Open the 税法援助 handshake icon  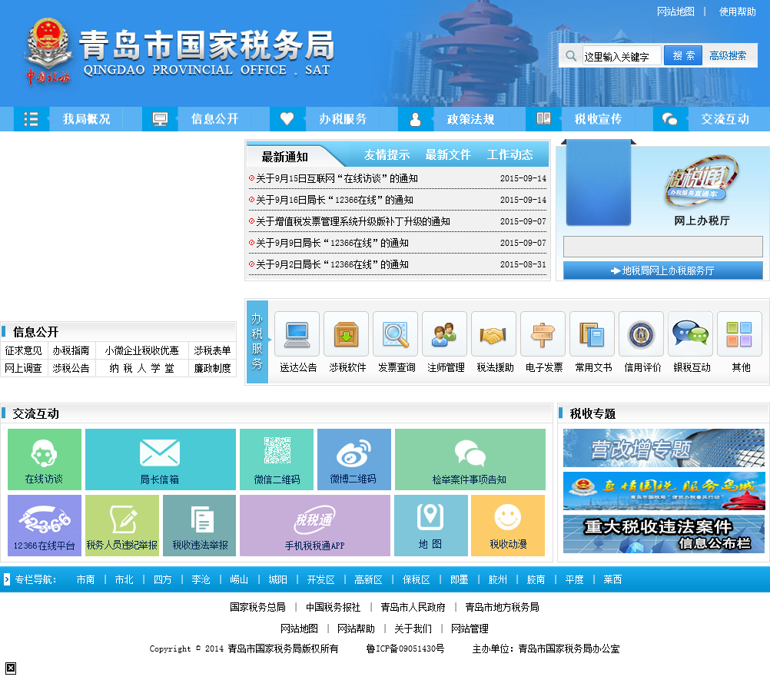(x=493, y=333)
